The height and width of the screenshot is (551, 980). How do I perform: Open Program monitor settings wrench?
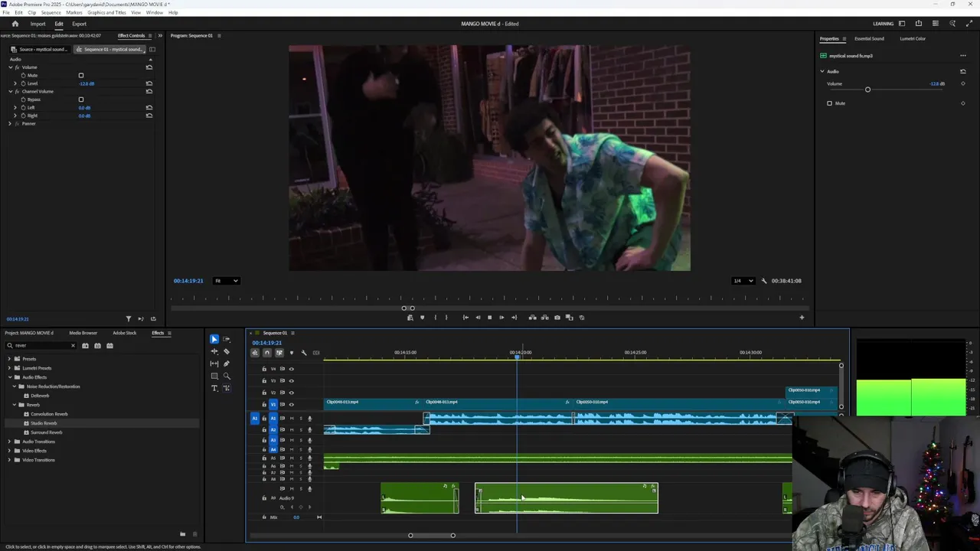tap(763, 281)
